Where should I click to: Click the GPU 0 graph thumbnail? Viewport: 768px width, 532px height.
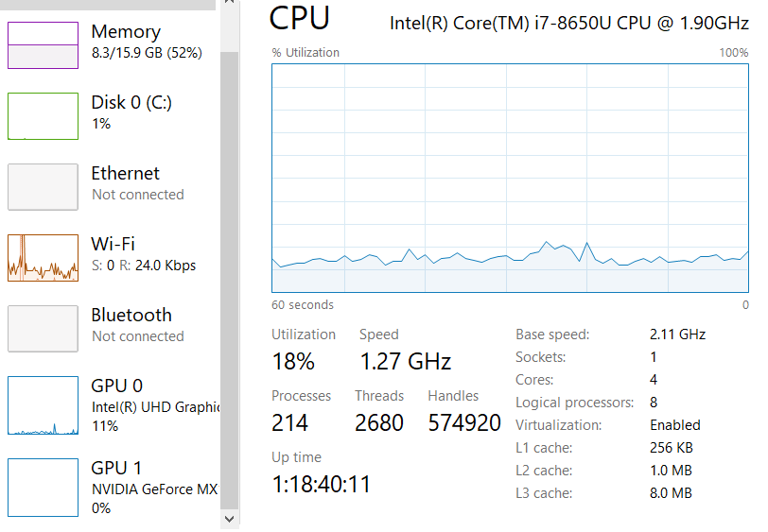point(43,405)
